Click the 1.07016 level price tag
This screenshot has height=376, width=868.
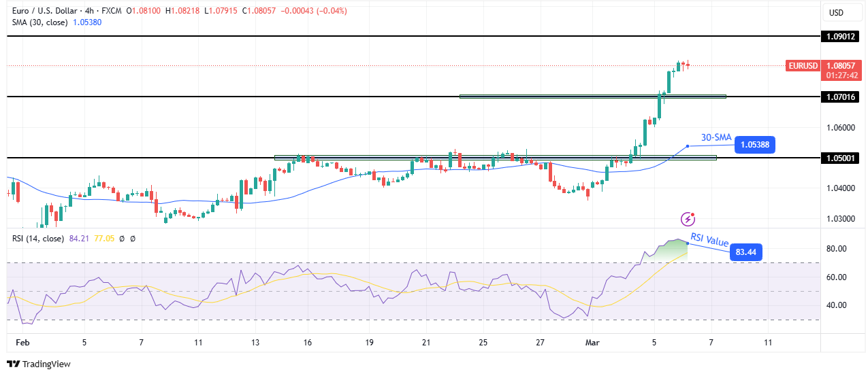(x=841, y=97)
